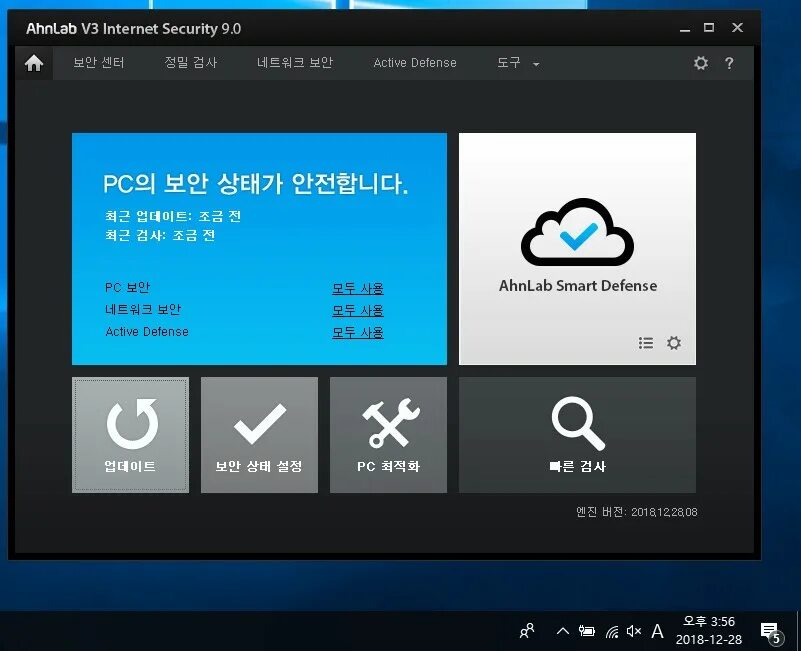Click the 최근 업데이트: 조금 전 status text

(x=173, y=216)
